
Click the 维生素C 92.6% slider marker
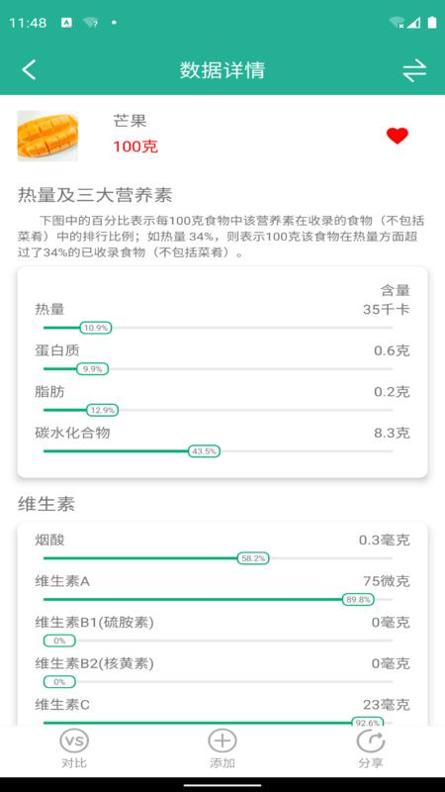click(368, 723)
